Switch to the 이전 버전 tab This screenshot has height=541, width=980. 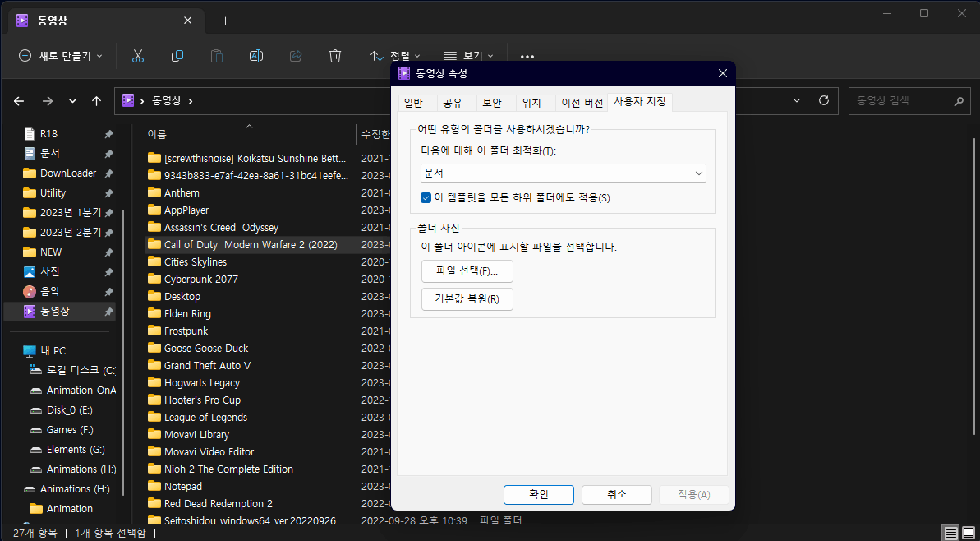(x=582, y=104)
